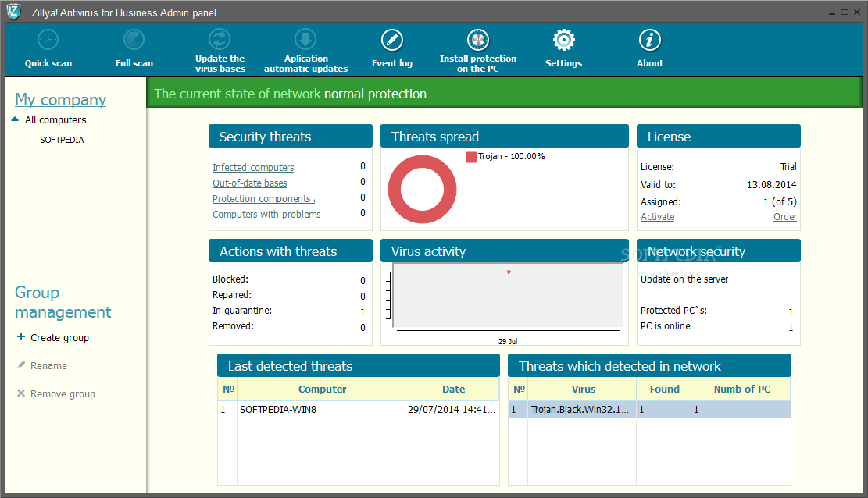The image size is (868, 498).
Task: Select the SOFTPEDIA-WIN8 threat row
Action: [359, 410]
